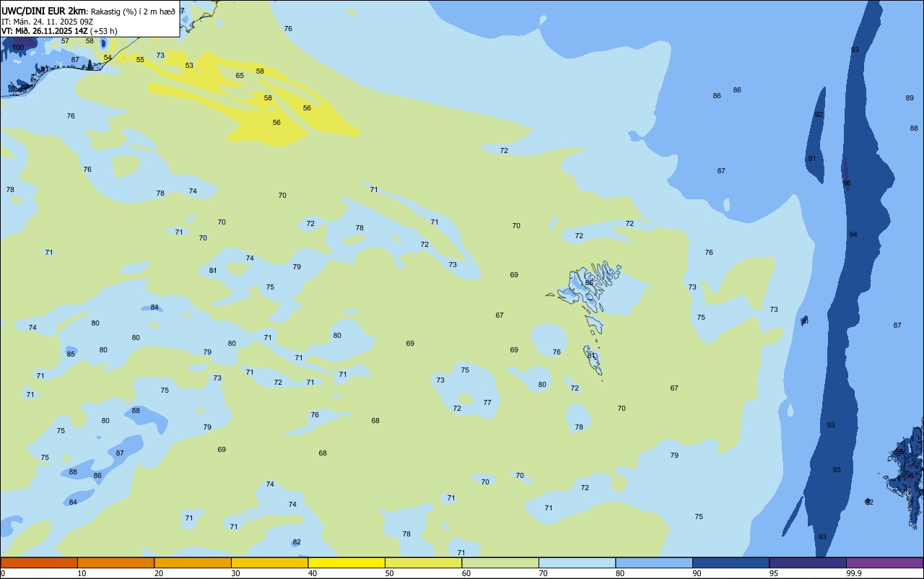The image size is (924, 579).
Task: Select the 90–95% dark blue legend swatch
Action: [x=731, y=562]
